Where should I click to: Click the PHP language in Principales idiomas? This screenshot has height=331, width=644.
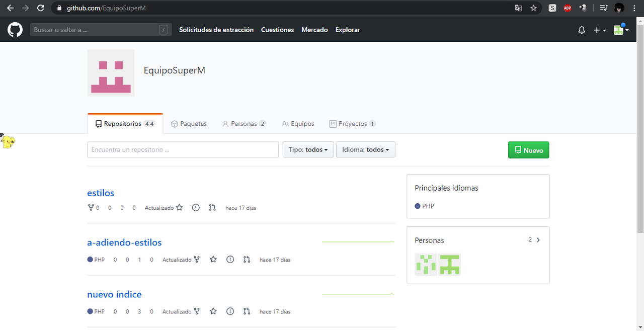pos(425,206)
